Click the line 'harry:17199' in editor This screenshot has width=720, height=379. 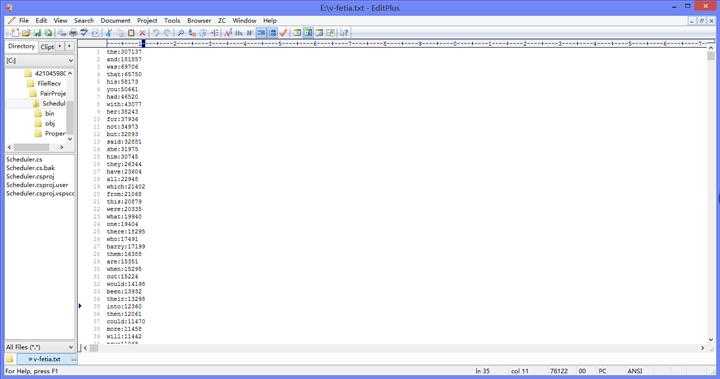(x=126, y=247)
